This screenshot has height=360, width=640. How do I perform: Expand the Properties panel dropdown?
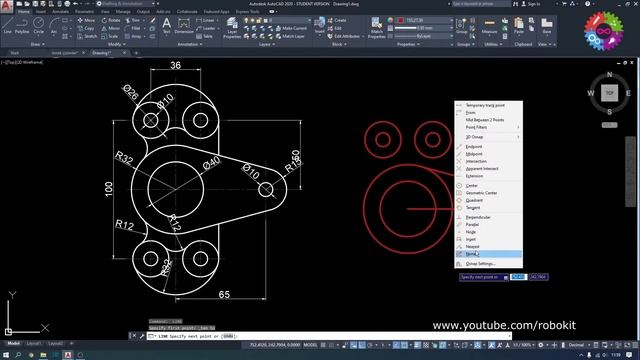pyautogui.click(x=408, y=44)
